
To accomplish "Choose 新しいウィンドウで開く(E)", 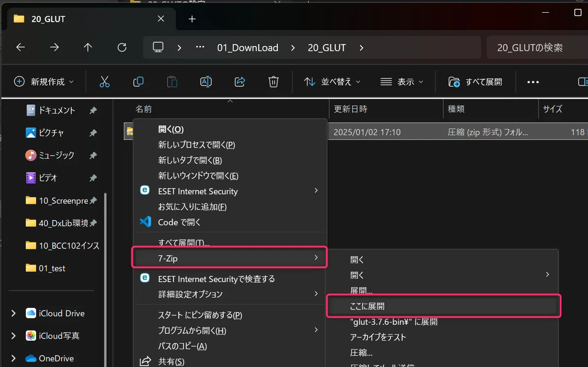I will 230,175.
